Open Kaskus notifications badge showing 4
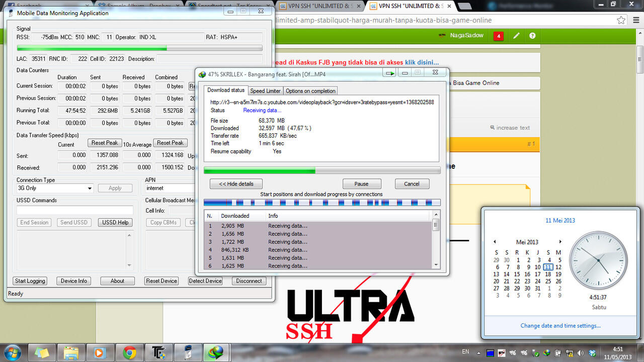Image resolution: width=644 pixels, height=362 pixels. coord(499,36)
